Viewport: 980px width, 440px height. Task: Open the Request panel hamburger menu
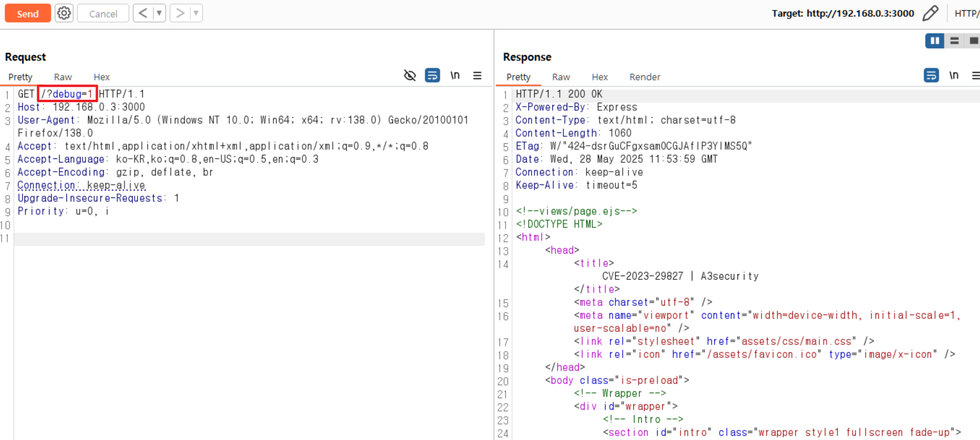pos(477,75)
